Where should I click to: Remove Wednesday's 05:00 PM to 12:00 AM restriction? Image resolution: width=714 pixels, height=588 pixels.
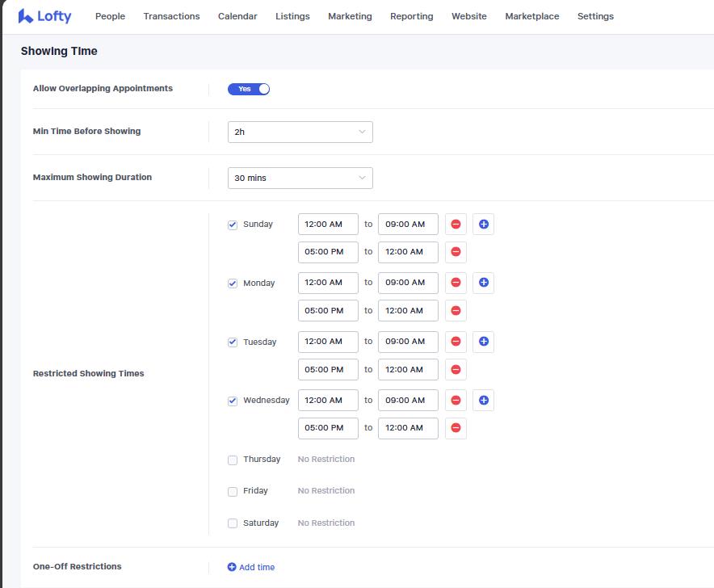click(456, 428)
